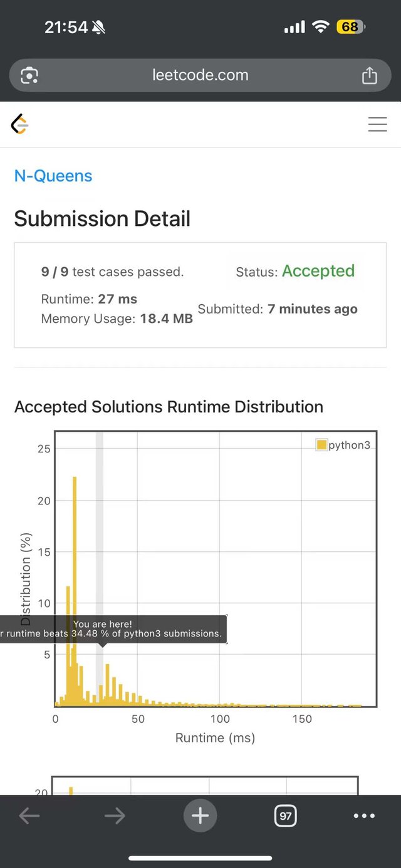Tap the Accepted status text
This screenshot has width=401, height=868.
pos(318,271)
